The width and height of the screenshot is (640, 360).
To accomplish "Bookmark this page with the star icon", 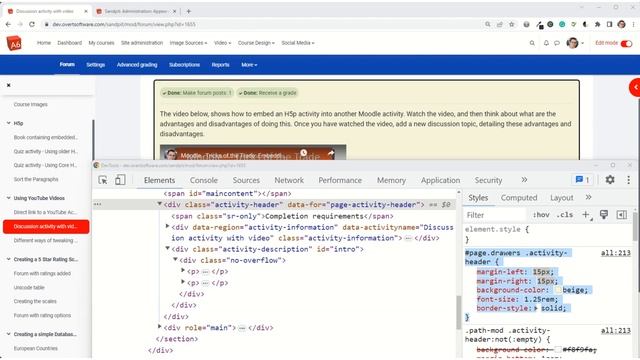I will click(x=511, y=24).
